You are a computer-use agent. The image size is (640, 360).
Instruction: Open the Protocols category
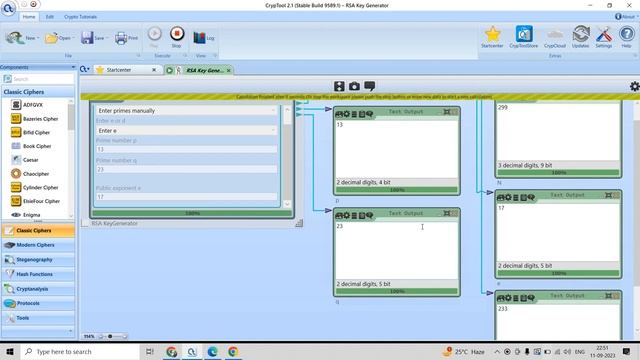[38, 303]
